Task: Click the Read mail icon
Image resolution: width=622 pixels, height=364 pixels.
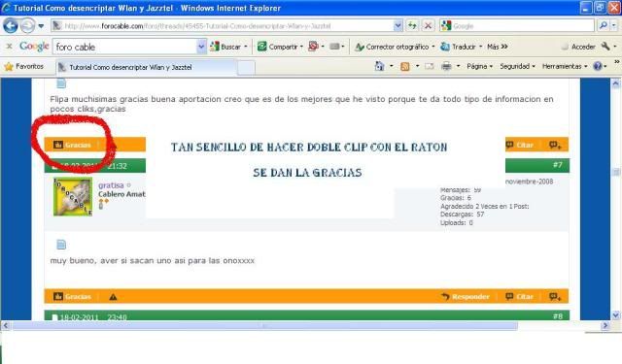Action: (430, 66)
